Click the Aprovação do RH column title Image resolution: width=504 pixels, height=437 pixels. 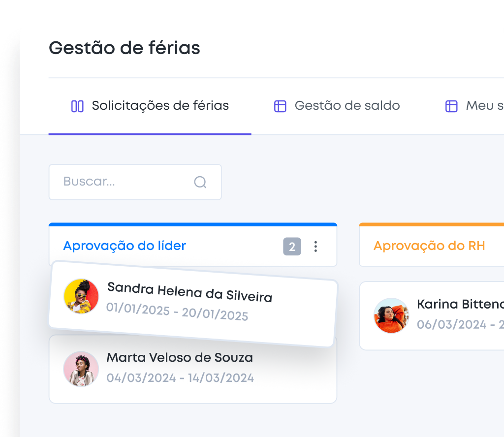point(429,246)
